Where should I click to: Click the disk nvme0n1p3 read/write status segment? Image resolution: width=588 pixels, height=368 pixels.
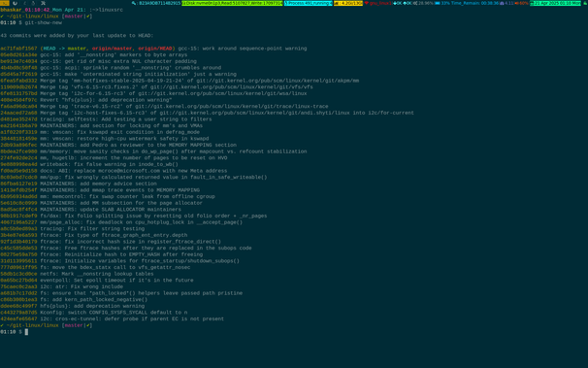point(232,3)
